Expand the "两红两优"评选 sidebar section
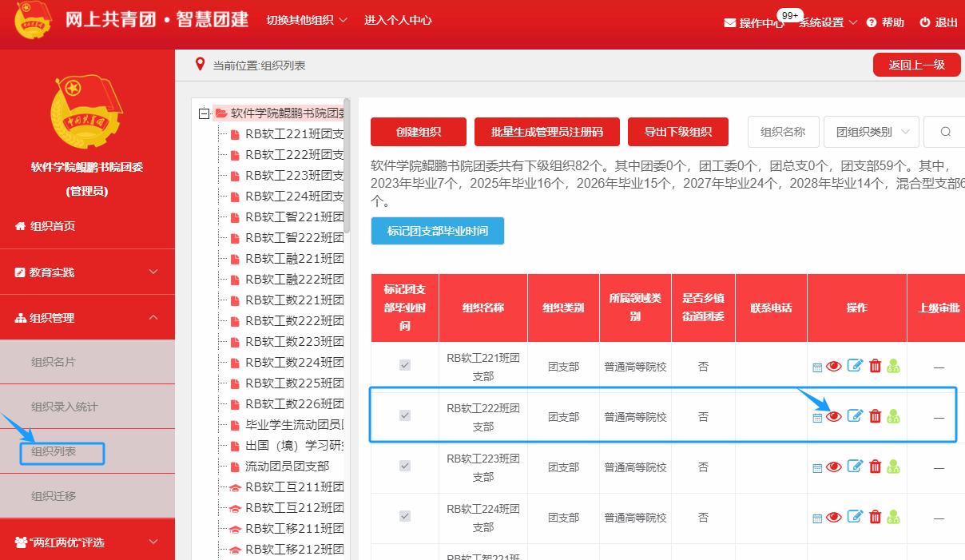Image resolution: width=965 pixels, height=560 pixels. click(87, 542)
